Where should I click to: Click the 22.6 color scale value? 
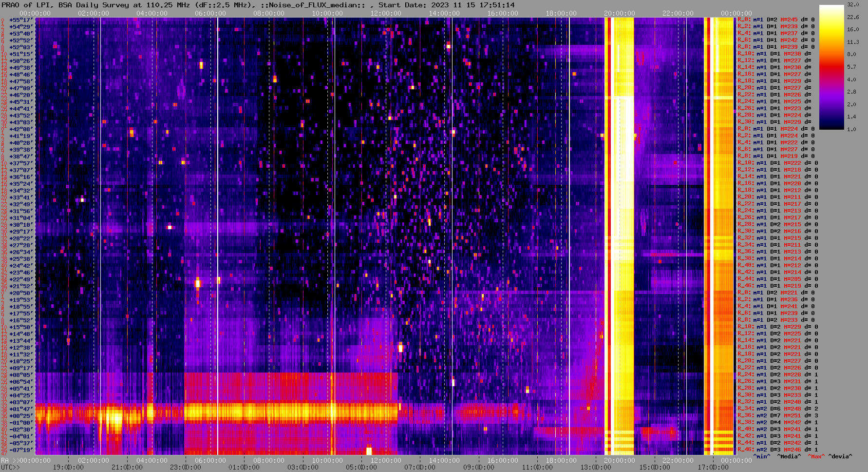click(853, 17)
